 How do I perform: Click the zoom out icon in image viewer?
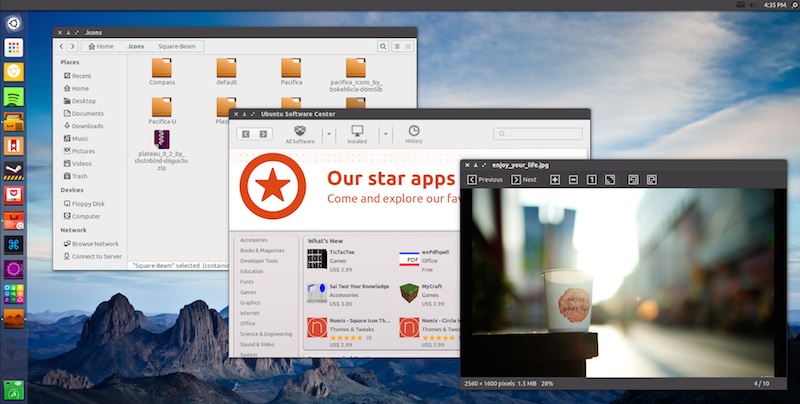click(573, 180)
